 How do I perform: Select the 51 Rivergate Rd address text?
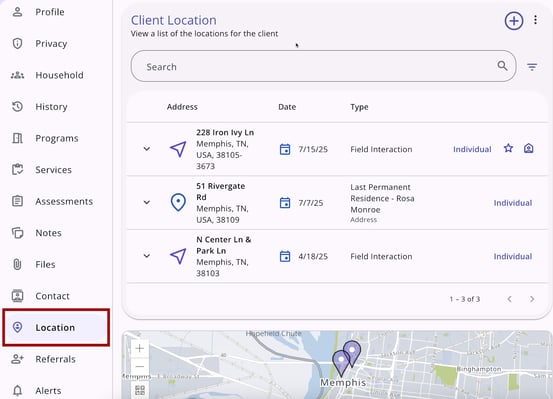point(220,192)
